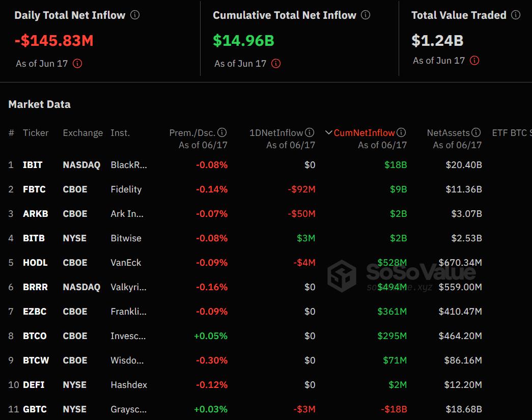Select FBTC net assets $11.36B
The width and height of the screenshot is (532, 420).
click(464, 189)
